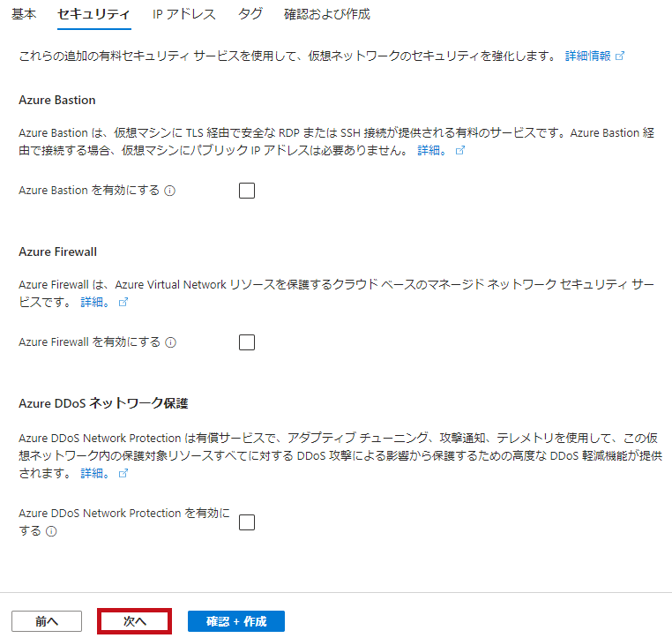
Task: Enable Azure DDoS Network Protection checkbox
Action: tap(247, 522)
